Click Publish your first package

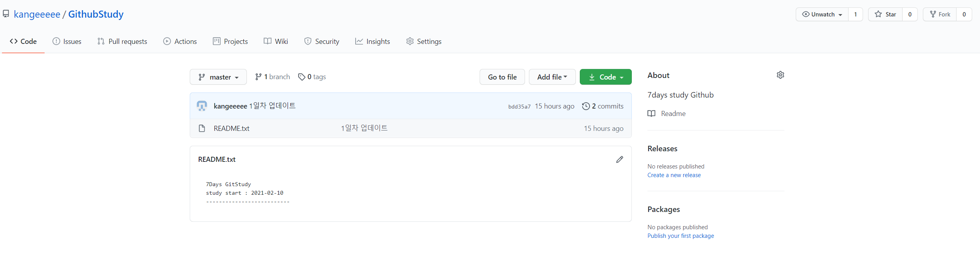(x=681, y=236)
